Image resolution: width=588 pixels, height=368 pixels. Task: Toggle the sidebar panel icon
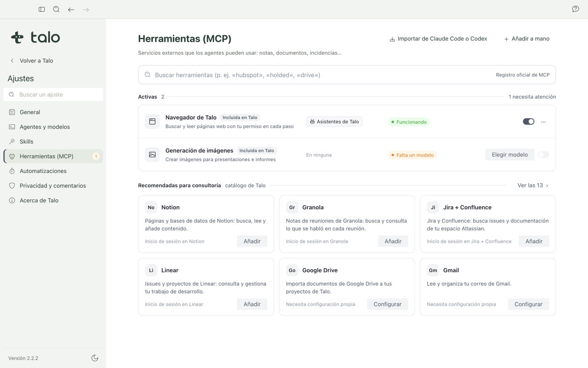click(x=42, y=9)
